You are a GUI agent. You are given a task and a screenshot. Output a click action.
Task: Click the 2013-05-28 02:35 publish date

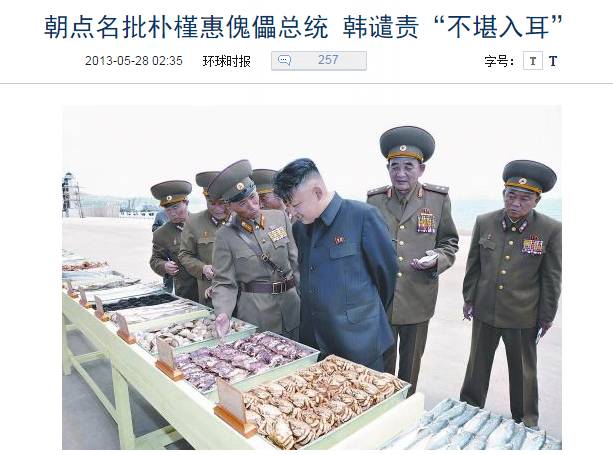pos(134,61)
